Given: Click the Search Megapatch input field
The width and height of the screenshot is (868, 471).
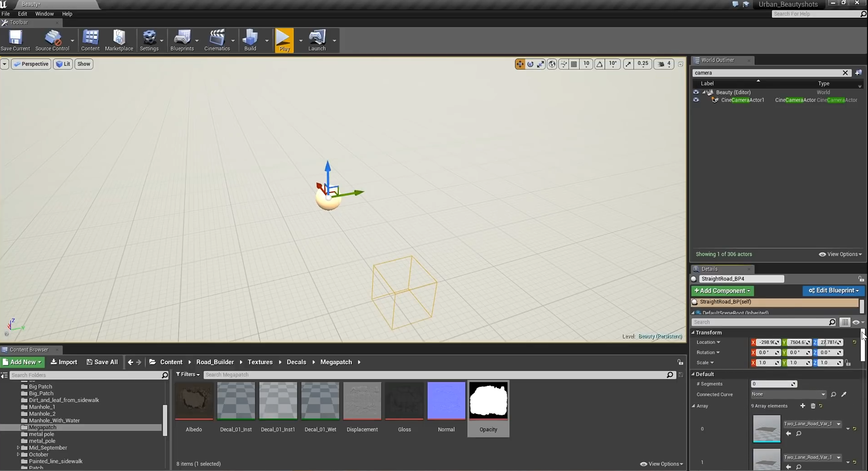Looking at the screenshot, I should (435, 375).
